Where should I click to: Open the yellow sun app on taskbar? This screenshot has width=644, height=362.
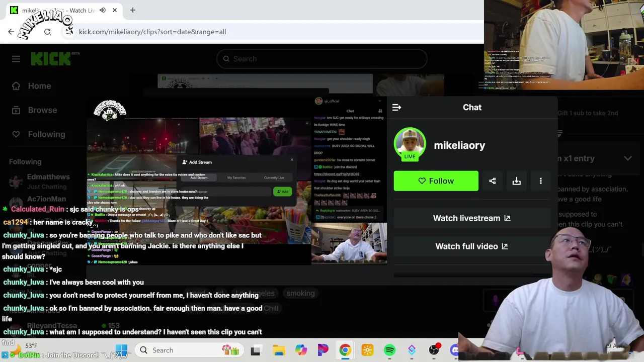367,350
